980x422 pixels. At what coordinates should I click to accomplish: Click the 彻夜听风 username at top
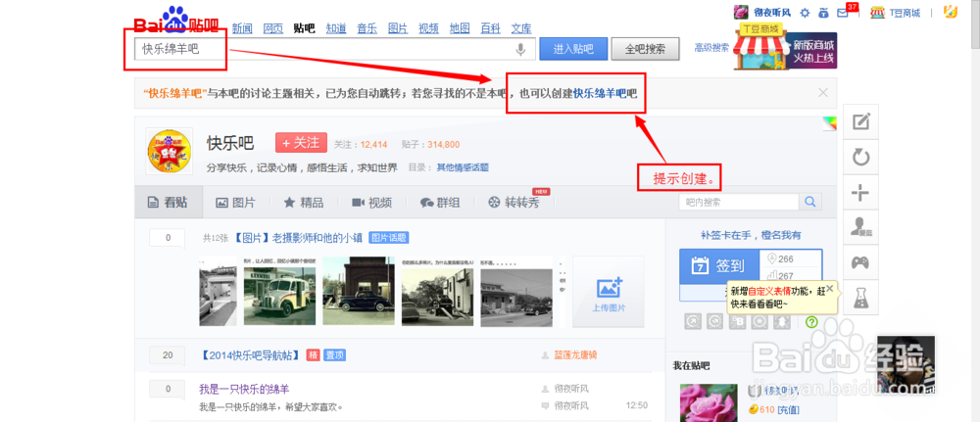(772, 12)
